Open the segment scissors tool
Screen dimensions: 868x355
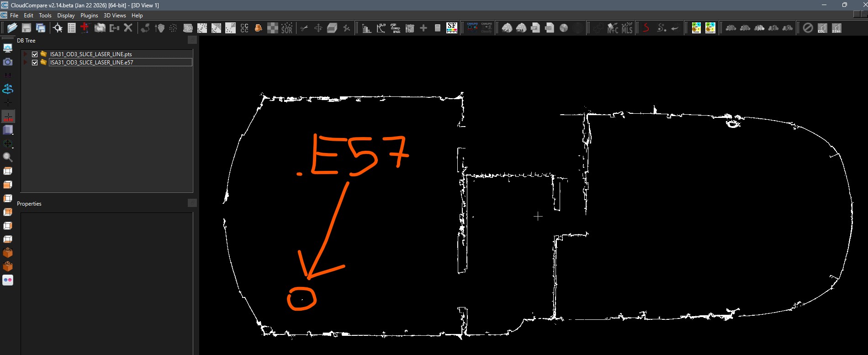point(304,28)
